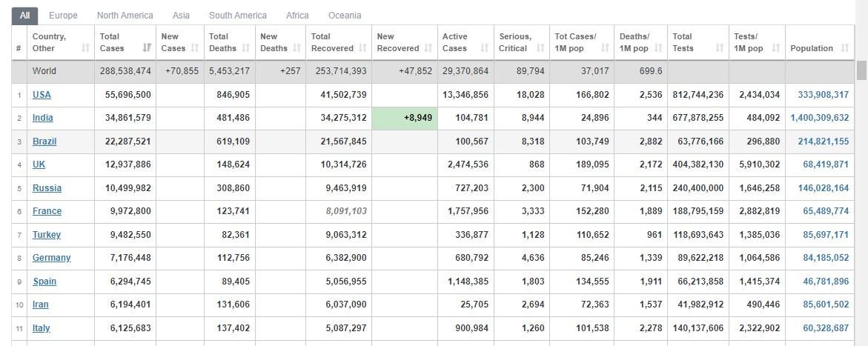The width and height of the screenshot is (868, 346).
Task: Select Iran active cases 25,705
Action: [474, 305]
